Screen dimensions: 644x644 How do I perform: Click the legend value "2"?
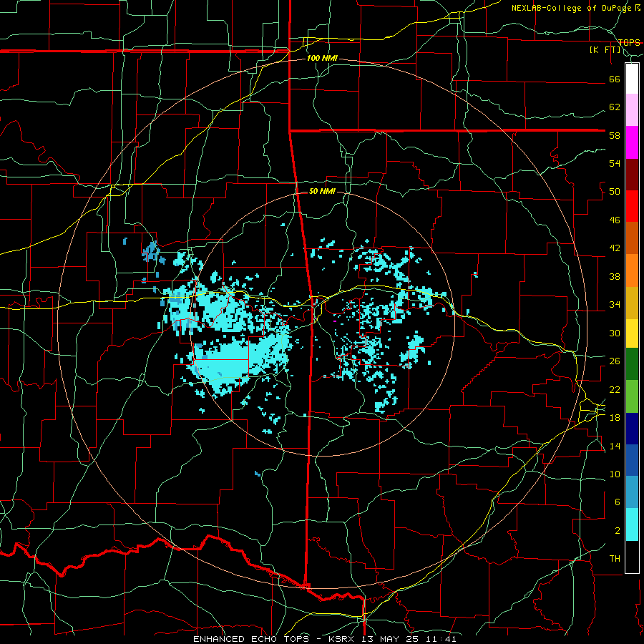point(618,531)
